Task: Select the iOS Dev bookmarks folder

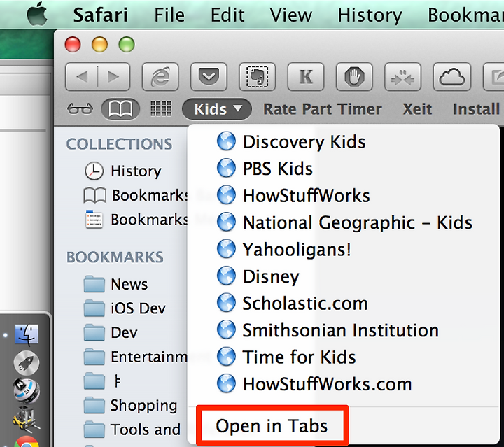Action: [x=125, y=308]
